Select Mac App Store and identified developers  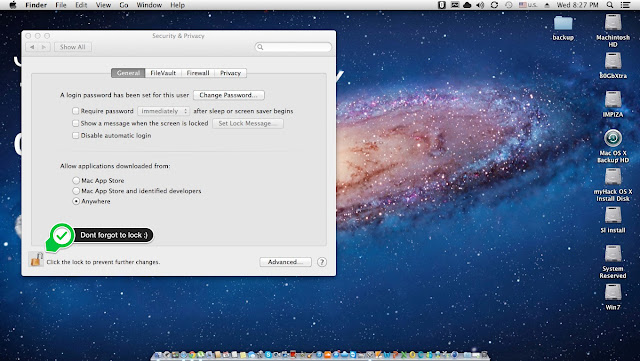pos(76,191)
